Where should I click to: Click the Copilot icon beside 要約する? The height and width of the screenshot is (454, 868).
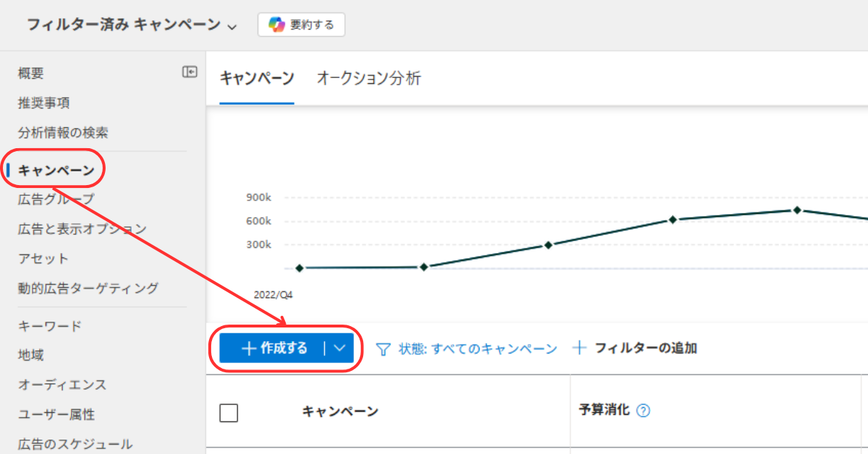(276, 25)
